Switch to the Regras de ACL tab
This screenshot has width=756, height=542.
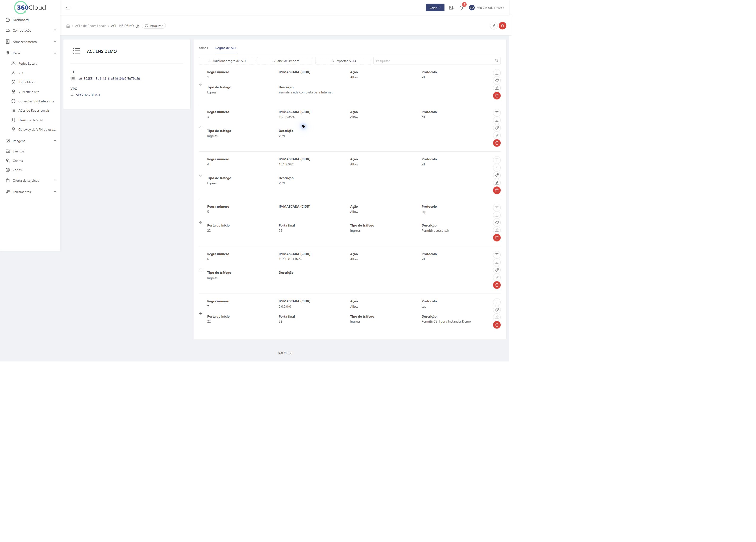pos(226,48)
